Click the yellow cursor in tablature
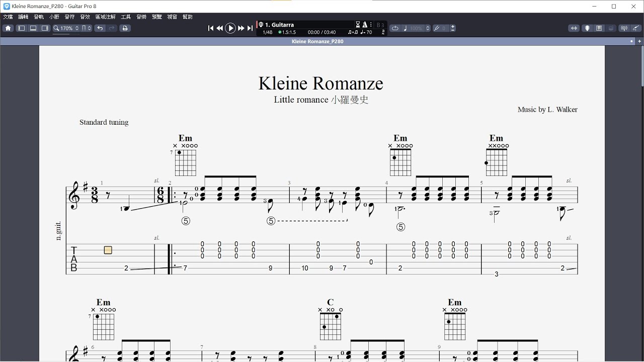Viewport: 644px width, 362px height. (x=108, y=250)
